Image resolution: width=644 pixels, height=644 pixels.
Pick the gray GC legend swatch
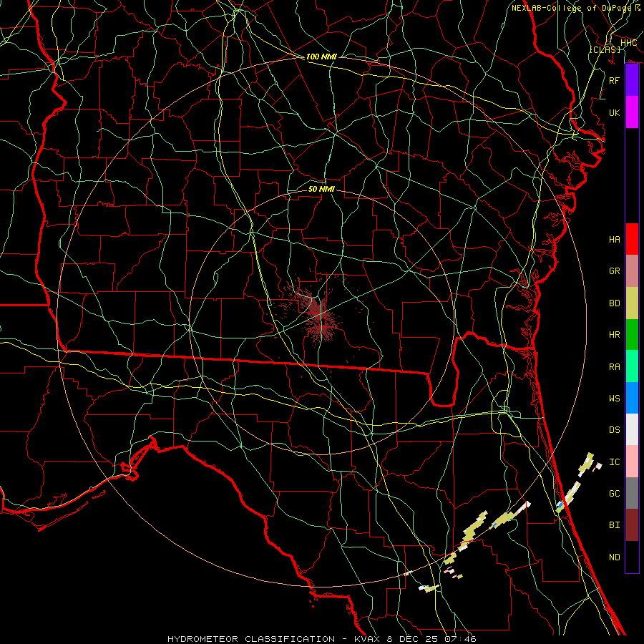tap(632, 493)
